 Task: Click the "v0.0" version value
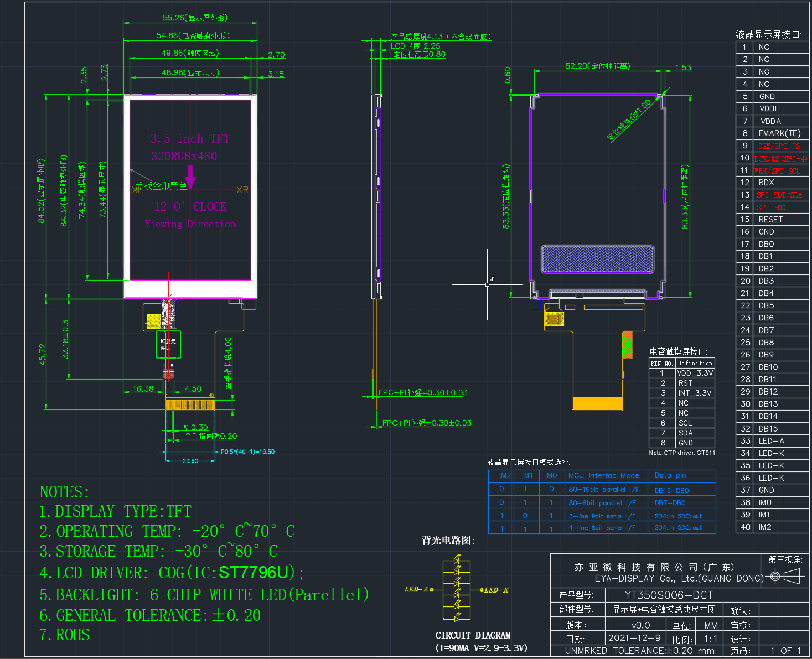coord(641,625)
